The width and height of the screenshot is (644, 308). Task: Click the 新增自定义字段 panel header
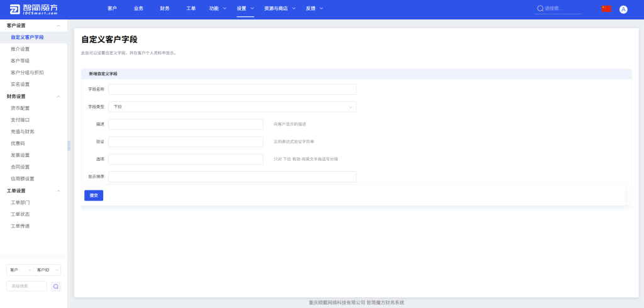click(356, 74)
